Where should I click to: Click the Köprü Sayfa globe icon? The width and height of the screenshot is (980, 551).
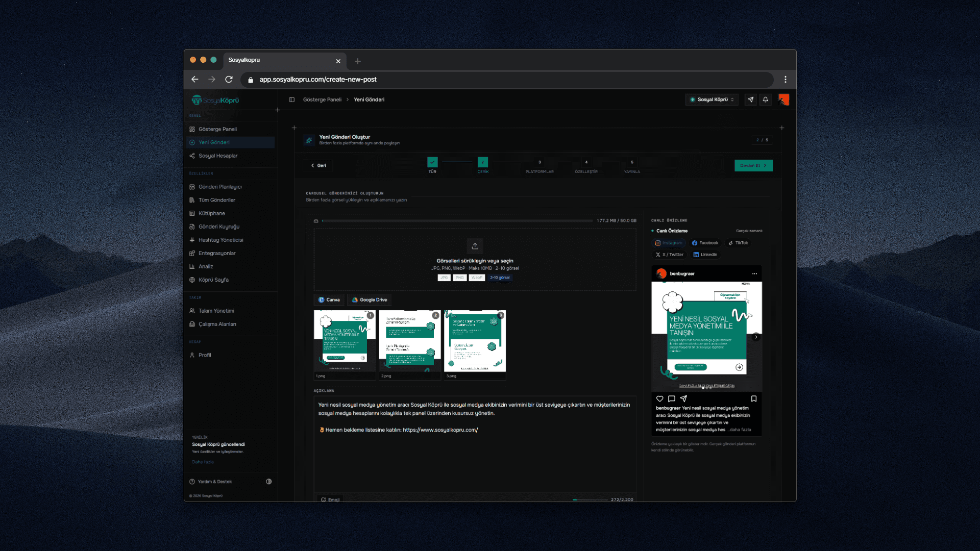click(x=192, y=280)
